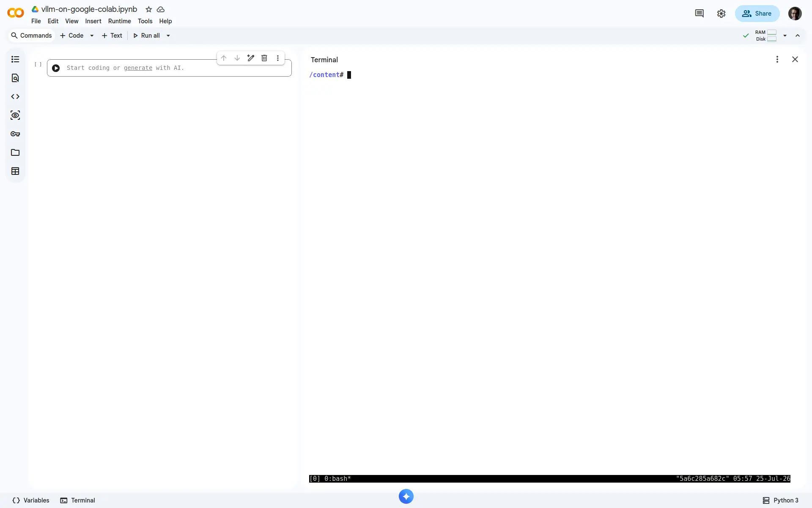The image size is (812, 508).
Task: Open the Data explorer eye icon
Action: [15, 115]
